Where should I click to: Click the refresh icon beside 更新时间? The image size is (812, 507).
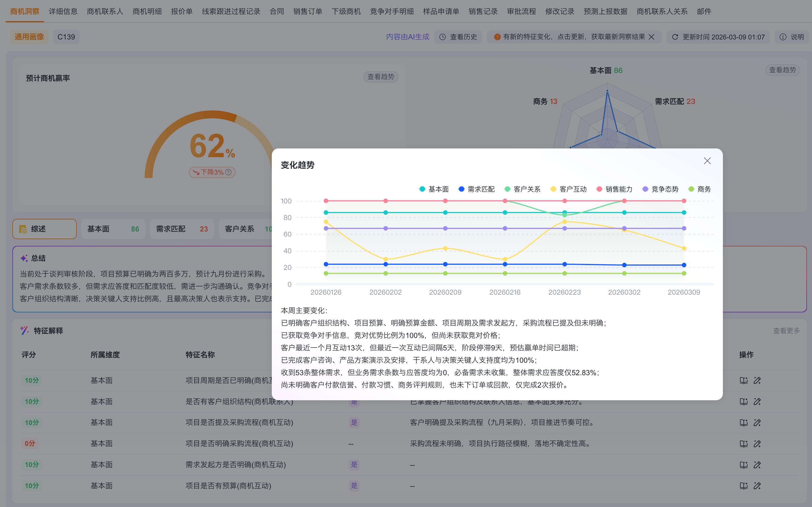tap(675, 37)
